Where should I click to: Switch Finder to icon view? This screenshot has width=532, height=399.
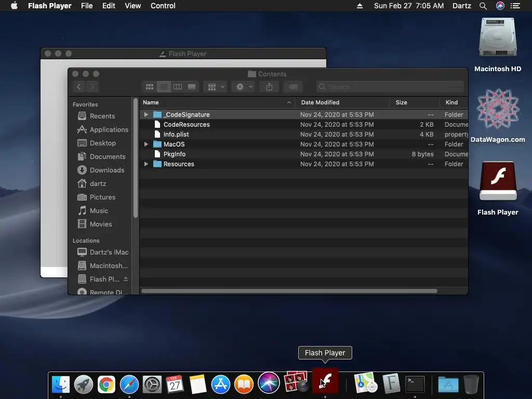(x=150, y=87)
